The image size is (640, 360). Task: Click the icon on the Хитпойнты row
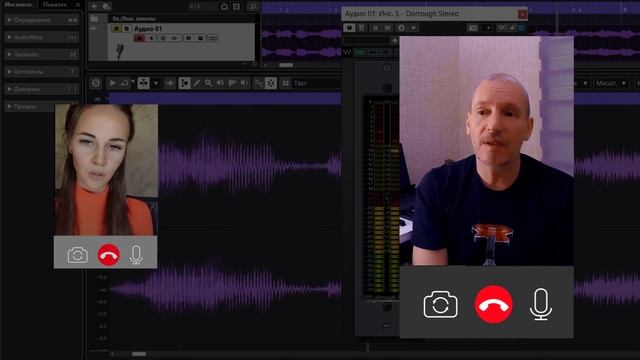[x=73, y=72]
